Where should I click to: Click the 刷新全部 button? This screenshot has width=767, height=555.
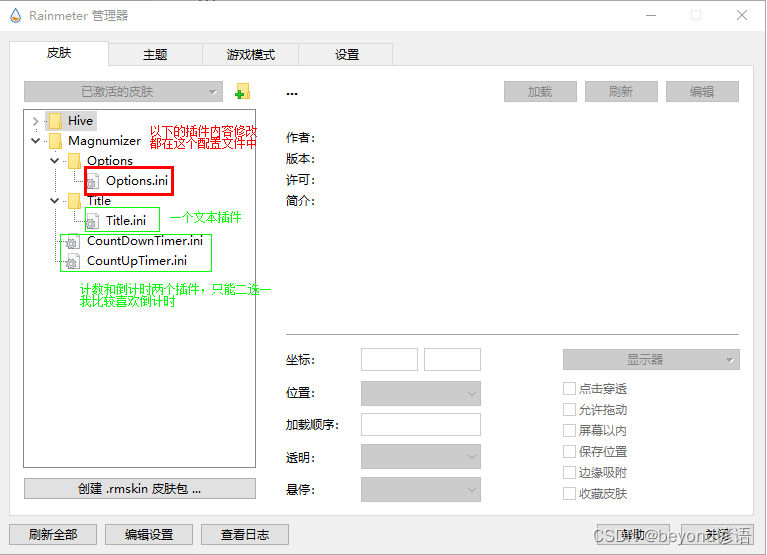coord(53,534)
